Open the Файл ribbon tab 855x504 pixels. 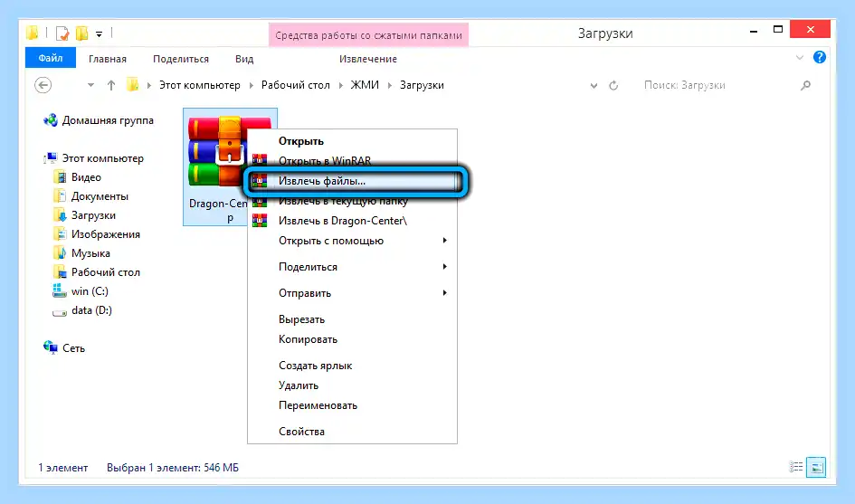(x=50, y=58)
